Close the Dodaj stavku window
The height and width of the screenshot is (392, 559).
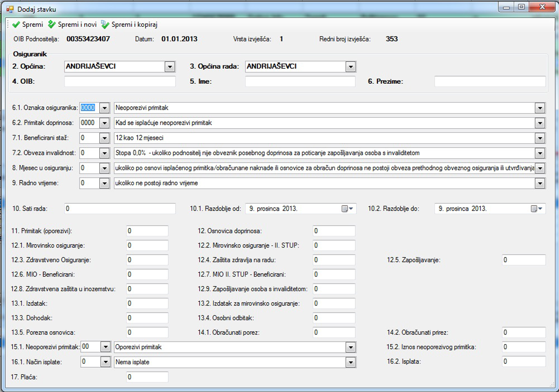click(542, 7)
